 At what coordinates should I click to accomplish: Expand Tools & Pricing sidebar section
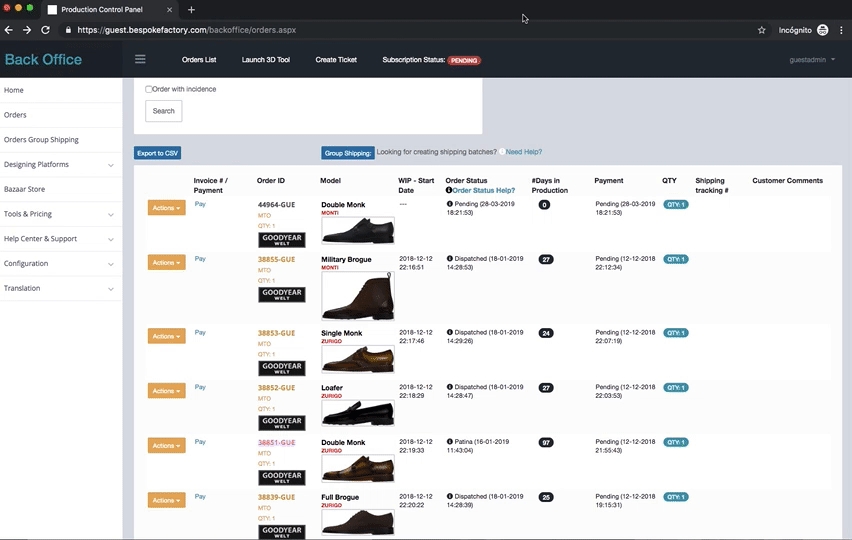[x=60, y=214]
